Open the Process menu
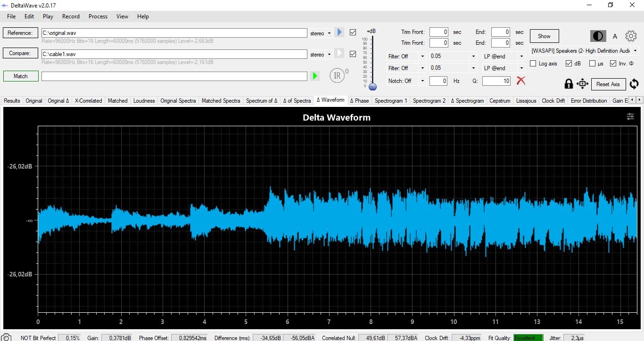The height and width of the screenshot is (341, 644). click(x=98, y=16)
